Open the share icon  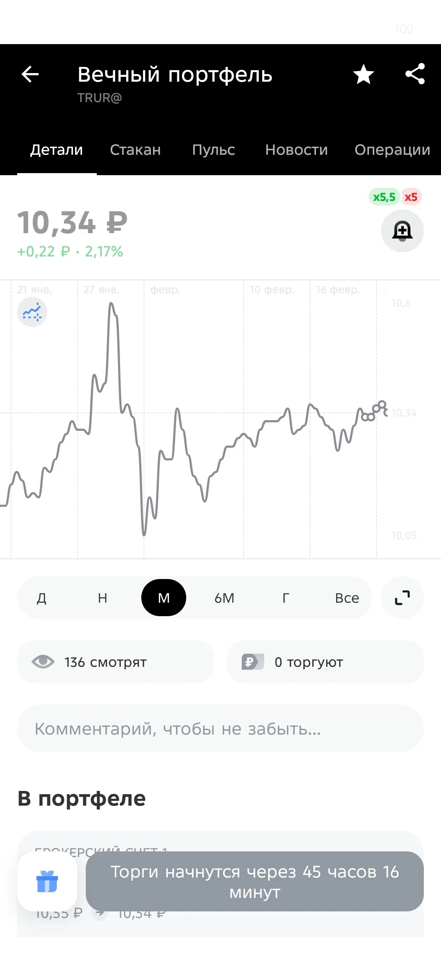pyautogui.click(x=415, y=74)
